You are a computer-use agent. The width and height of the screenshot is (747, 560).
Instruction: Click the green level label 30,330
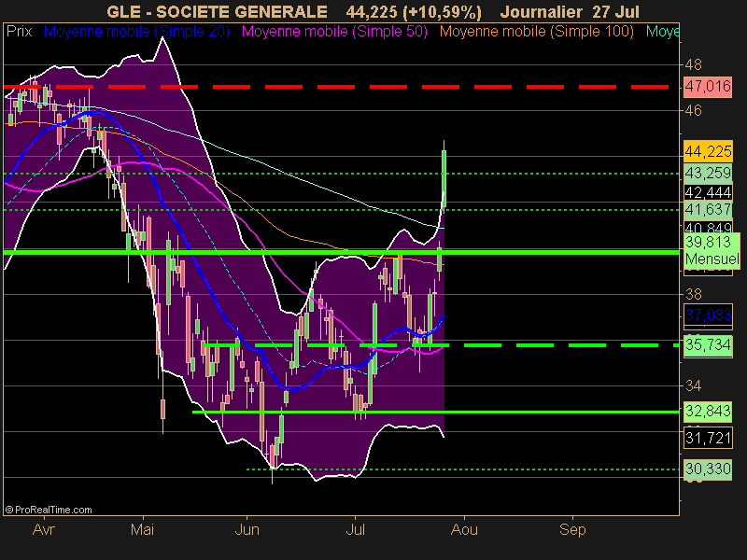pyautogui.click(x=708, y=469)
